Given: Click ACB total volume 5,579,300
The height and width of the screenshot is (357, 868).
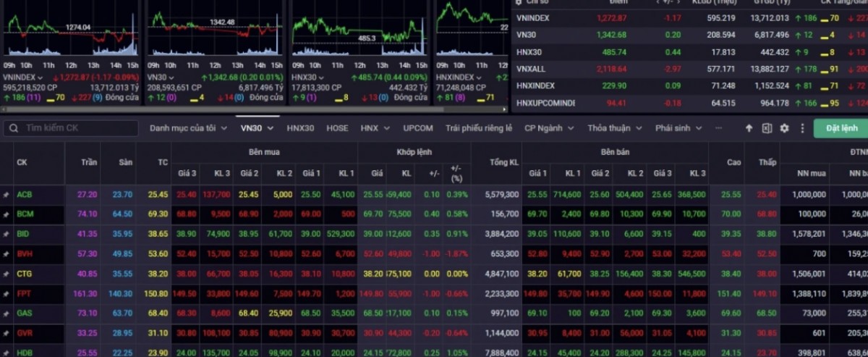Looking at the screenshot, I should coord(503,195).
